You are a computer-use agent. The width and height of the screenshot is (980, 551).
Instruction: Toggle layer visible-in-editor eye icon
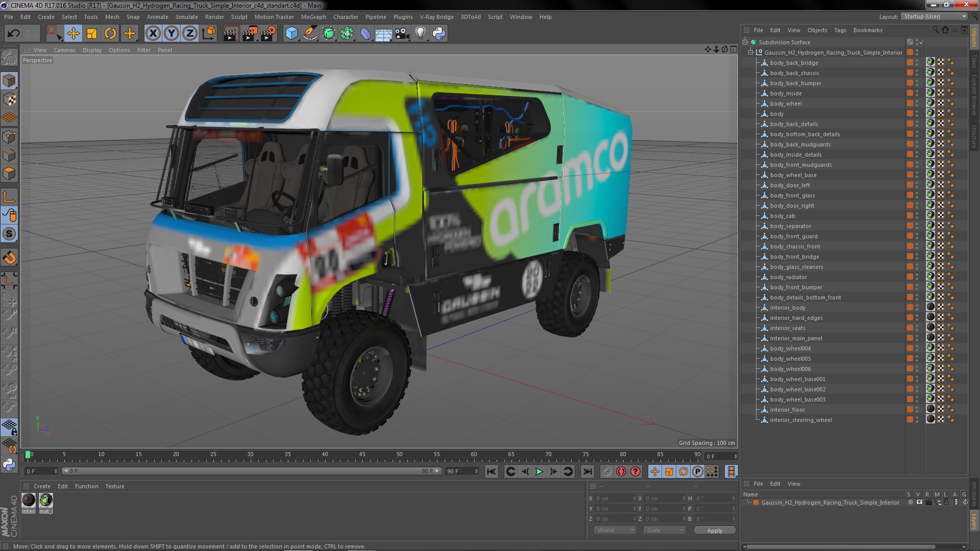[x=919, y=503]
